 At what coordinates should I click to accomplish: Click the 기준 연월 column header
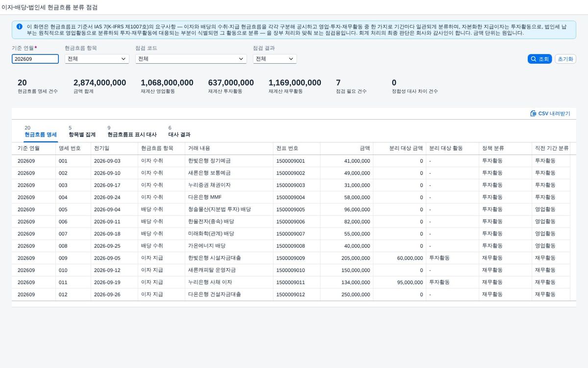point(34,149)
